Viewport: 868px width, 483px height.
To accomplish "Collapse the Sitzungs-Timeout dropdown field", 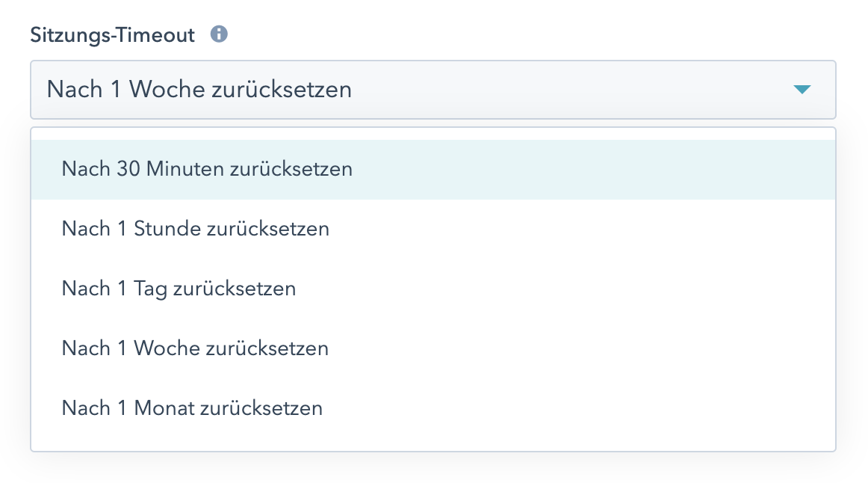I will 432,90.
